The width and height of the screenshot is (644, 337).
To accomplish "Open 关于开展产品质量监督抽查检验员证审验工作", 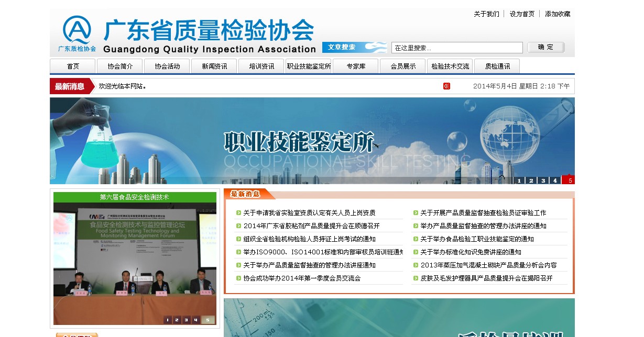I will point(483,213).
